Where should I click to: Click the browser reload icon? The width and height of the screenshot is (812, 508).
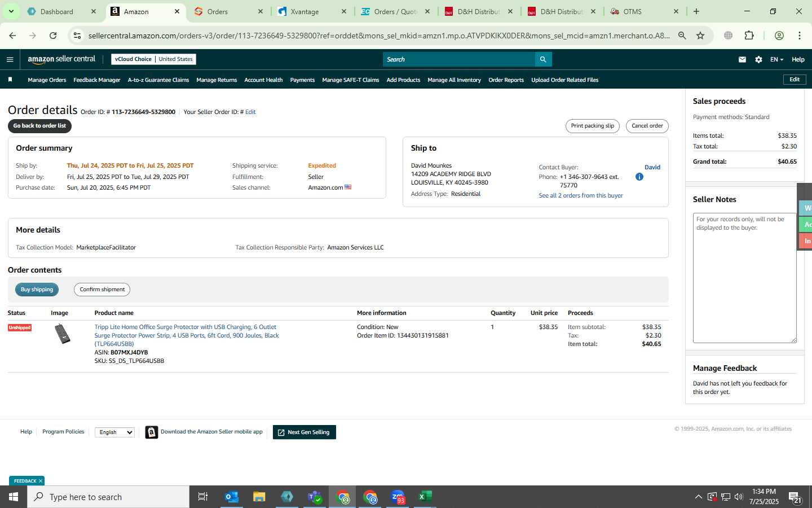pyautogui.click(x=53, y=36)
